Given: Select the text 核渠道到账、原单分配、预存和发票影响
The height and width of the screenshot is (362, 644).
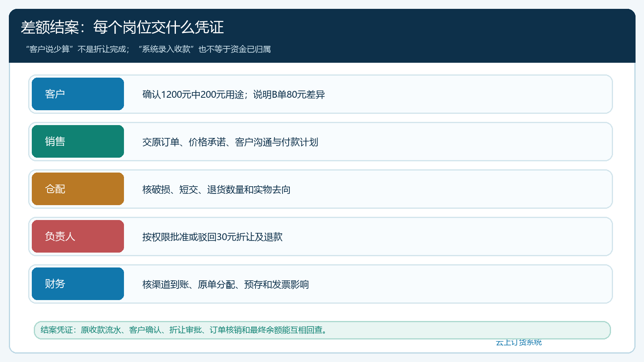Looking at the screenshot, I should [x=225, y=284].
